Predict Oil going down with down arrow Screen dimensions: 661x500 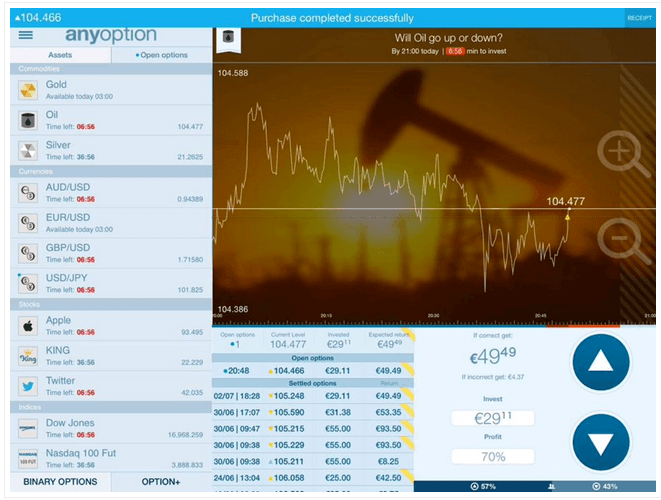click(x=600, y=443)
